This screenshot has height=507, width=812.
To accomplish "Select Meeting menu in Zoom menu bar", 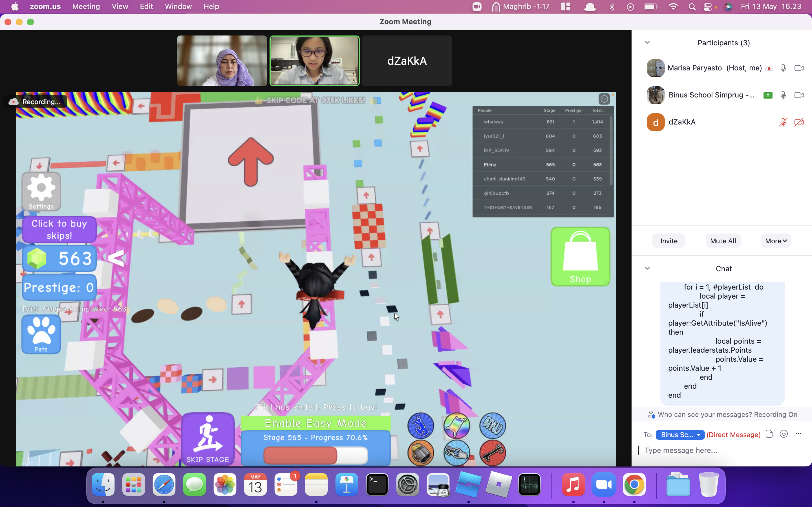I will [x=85, y=6].
